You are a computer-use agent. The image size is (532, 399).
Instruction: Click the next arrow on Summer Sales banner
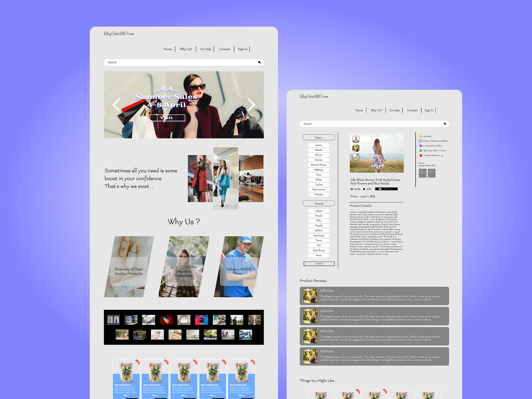tap(251, 105)
